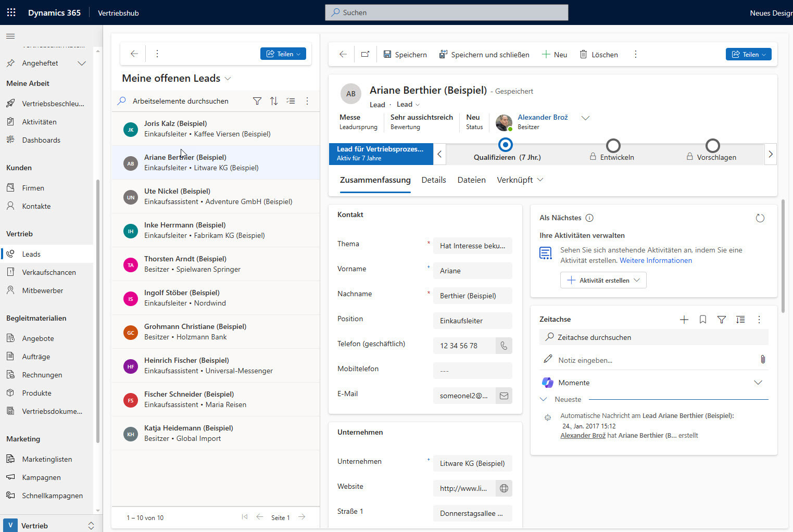Open record in new window icon
The width and height of the screenshot is (793, 532).
point(365,54)
